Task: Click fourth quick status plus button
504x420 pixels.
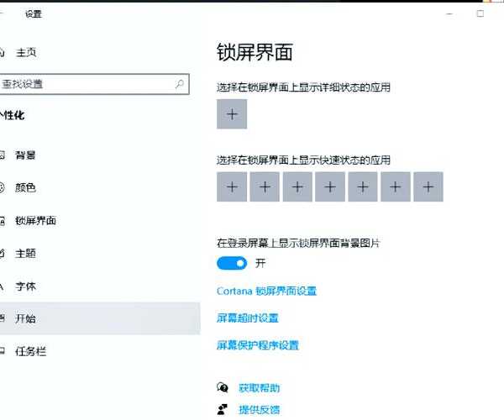Action: tap(330, 187)
